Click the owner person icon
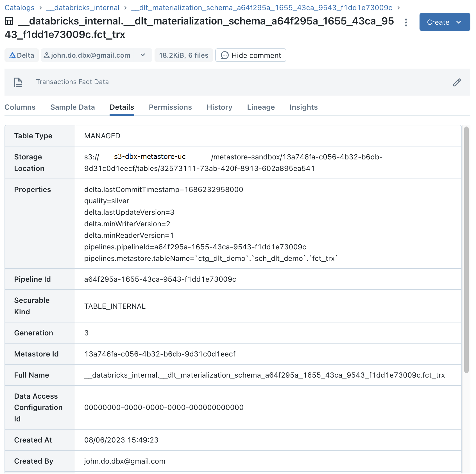The height and width of the screenshot is (474, 476). click(47, 55)
